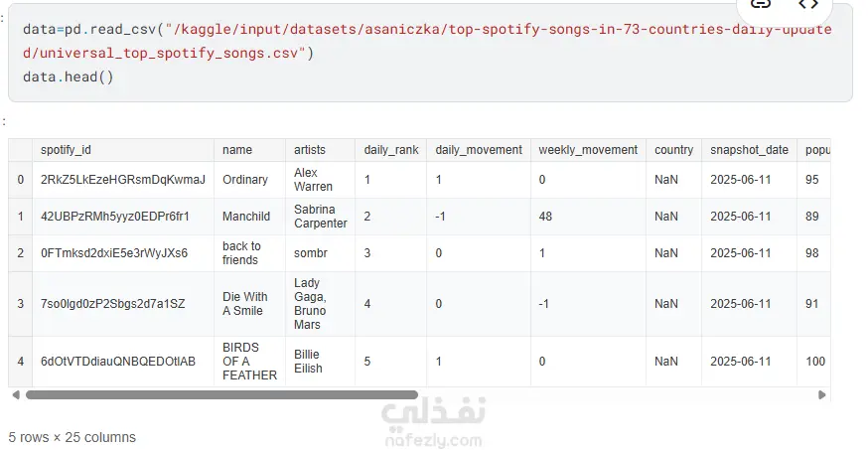Click the copy link icon above the code cell
This screenshot has height=450, width=868.
(x=761, y=5)
